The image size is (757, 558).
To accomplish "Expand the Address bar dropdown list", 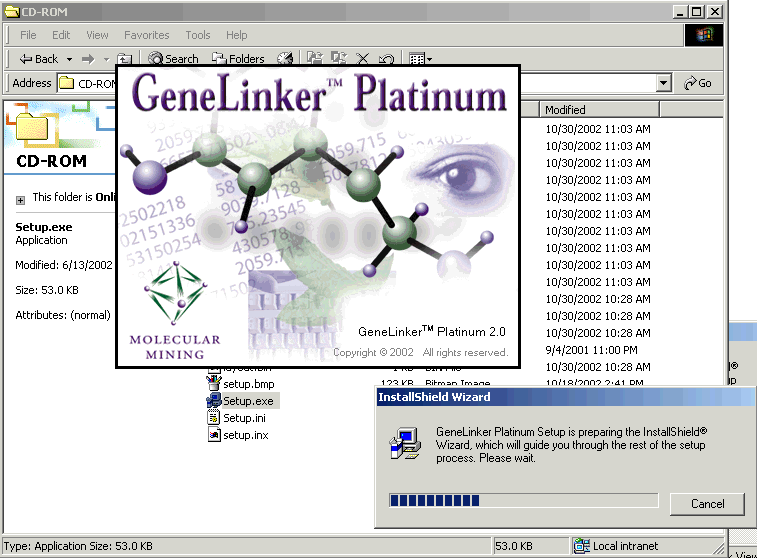I will (664, 83).
